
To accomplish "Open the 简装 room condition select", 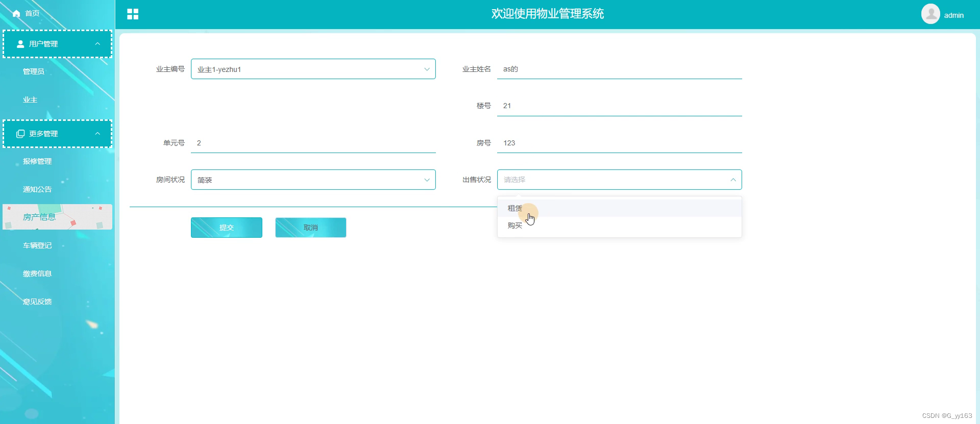I will click(x=313, y=180).
